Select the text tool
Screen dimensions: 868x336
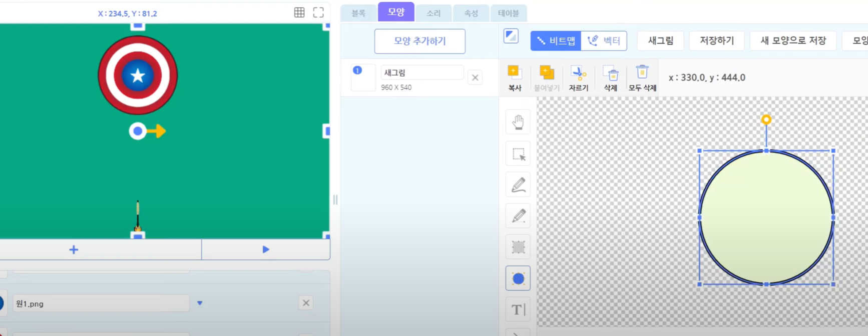coord(518,309)
